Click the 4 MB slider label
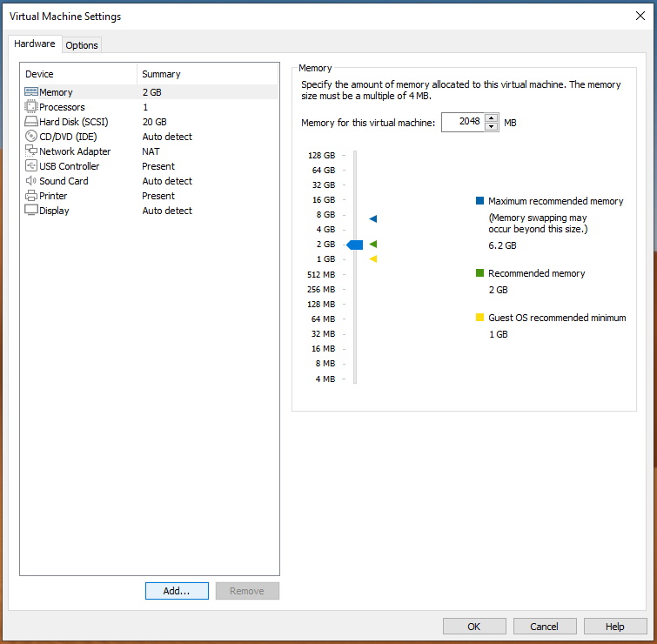657x644 pixels. 325,379
